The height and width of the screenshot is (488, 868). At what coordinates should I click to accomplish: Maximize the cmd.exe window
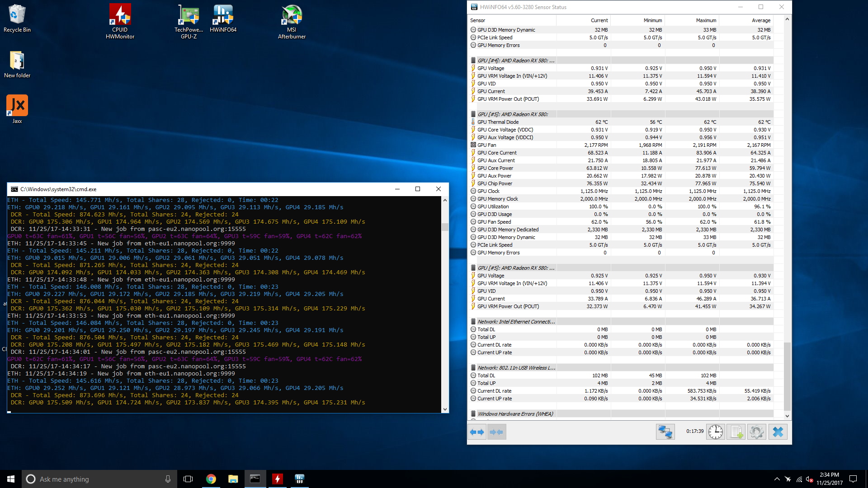(x=418, y=189)
